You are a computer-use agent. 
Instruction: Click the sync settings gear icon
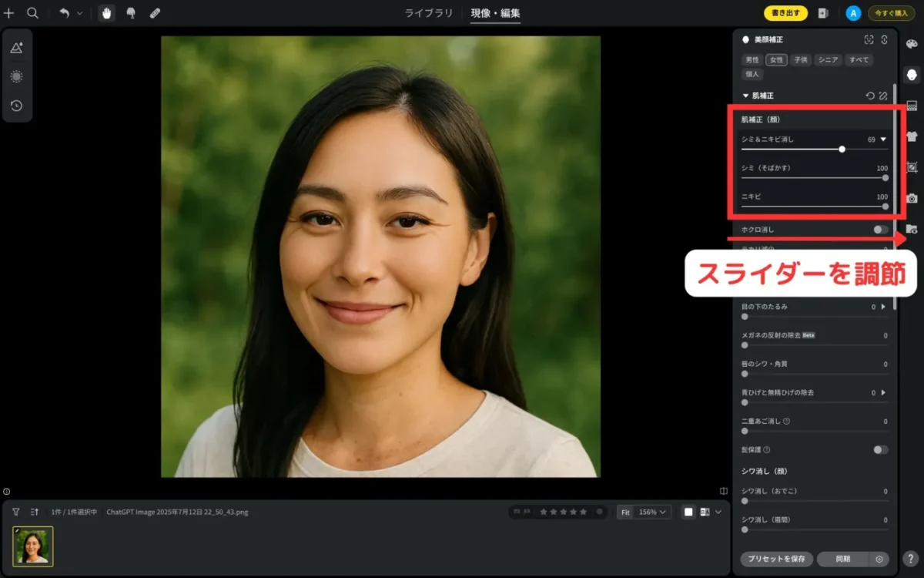coord(879,560)
